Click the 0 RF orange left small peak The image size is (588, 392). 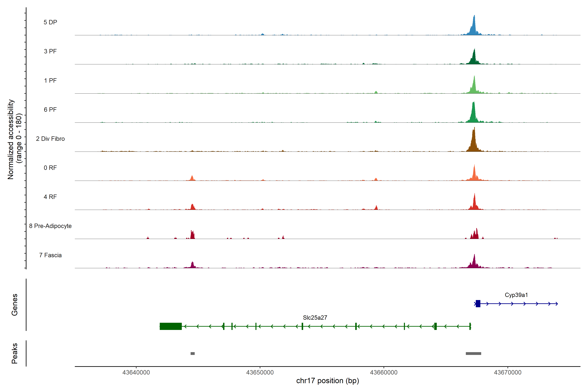pyautogui.click(x=192, y=178)
